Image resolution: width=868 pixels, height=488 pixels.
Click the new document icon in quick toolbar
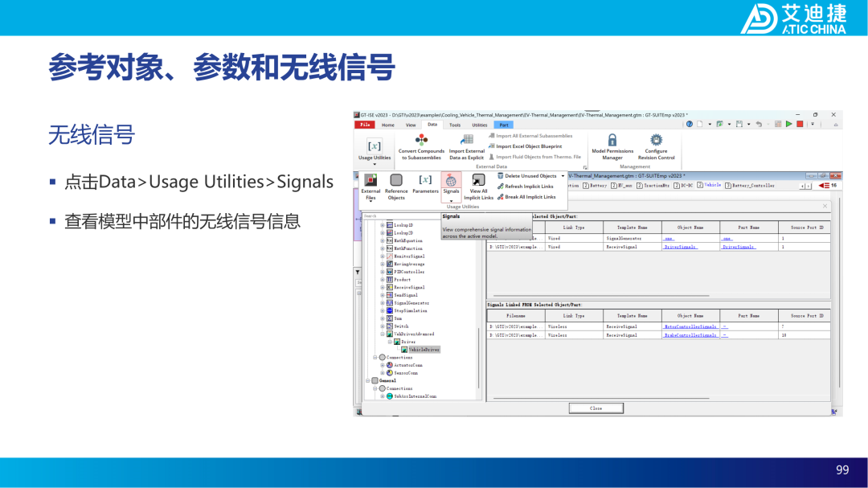click(700, 125)
